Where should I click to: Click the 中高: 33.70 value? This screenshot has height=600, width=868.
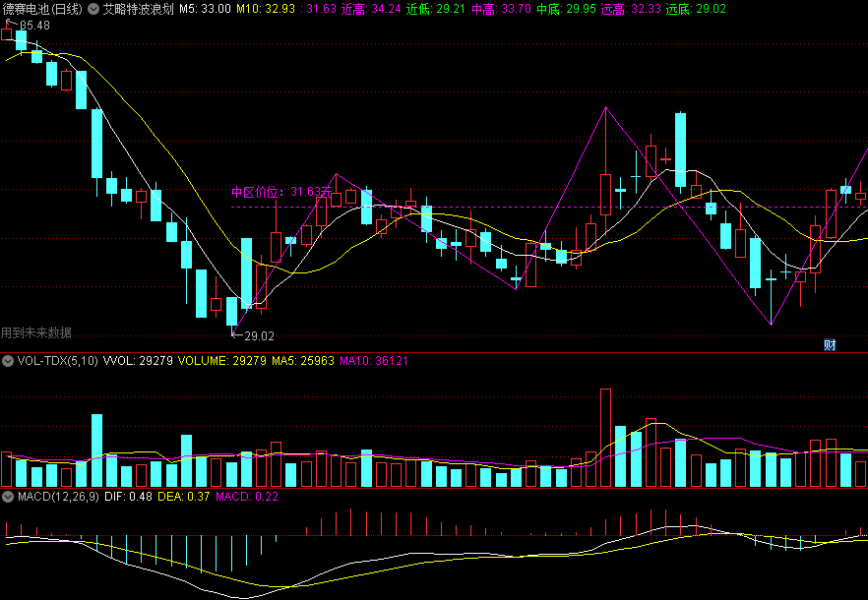[502, 9]
